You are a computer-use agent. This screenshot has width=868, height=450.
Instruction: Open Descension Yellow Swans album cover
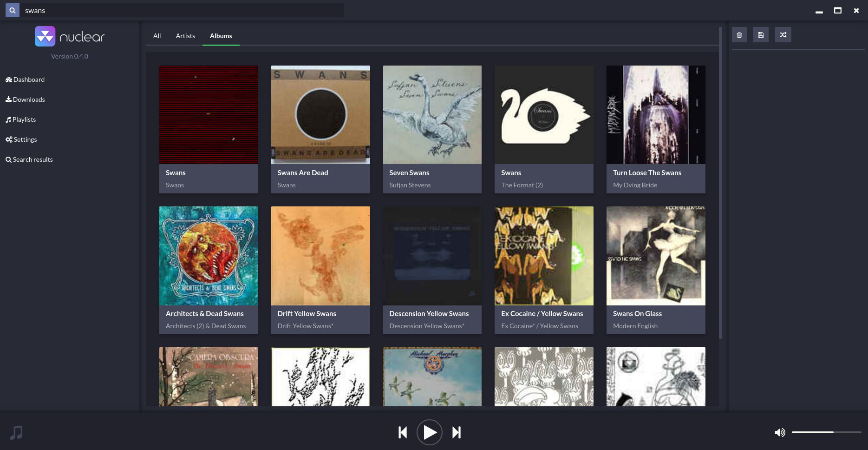tap(432, 256)
